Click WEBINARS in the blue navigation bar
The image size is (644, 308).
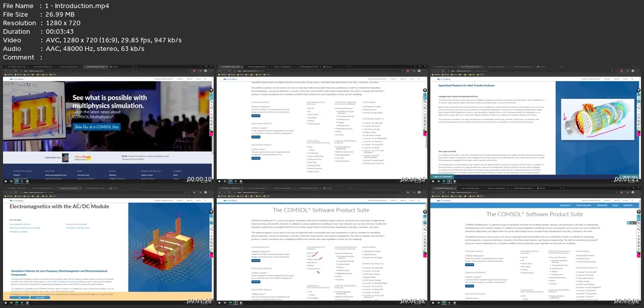603,205
